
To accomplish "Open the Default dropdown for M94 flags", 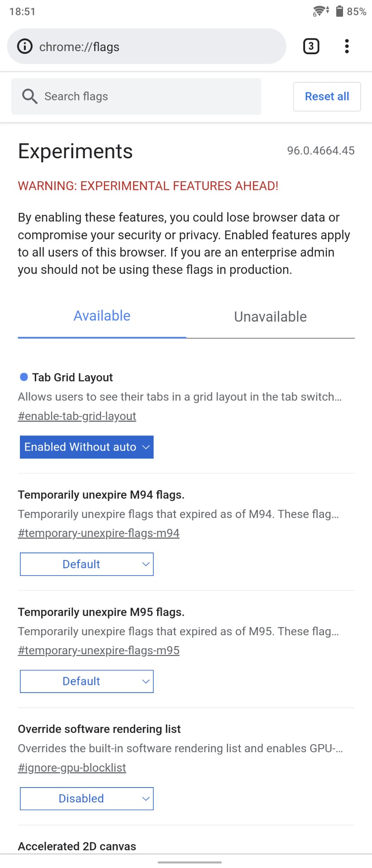I will [x=87, y=564].
